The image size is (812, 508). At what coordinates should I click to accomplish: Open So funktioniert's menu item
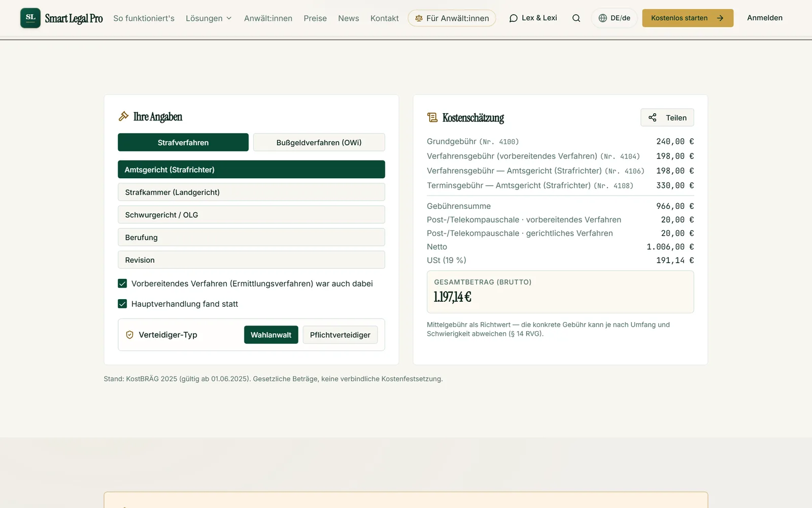144,18
